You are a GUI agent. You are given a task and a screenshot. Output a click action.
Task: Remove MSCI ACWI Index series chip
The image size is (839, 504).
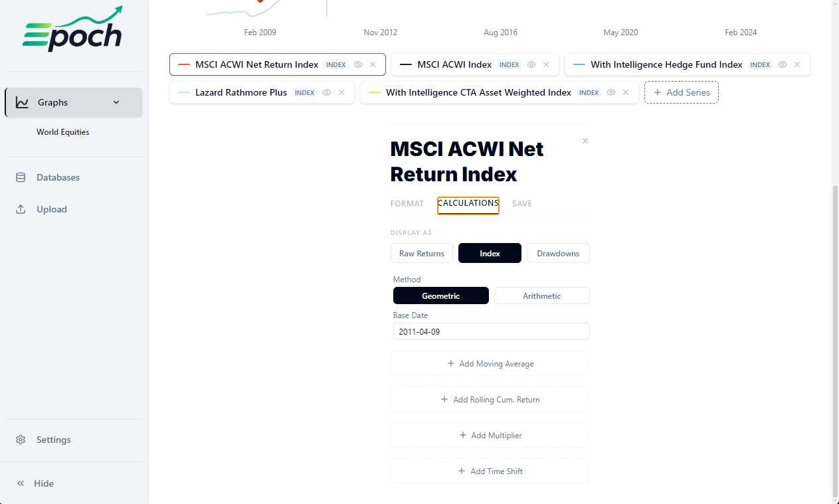pos(546,64)
